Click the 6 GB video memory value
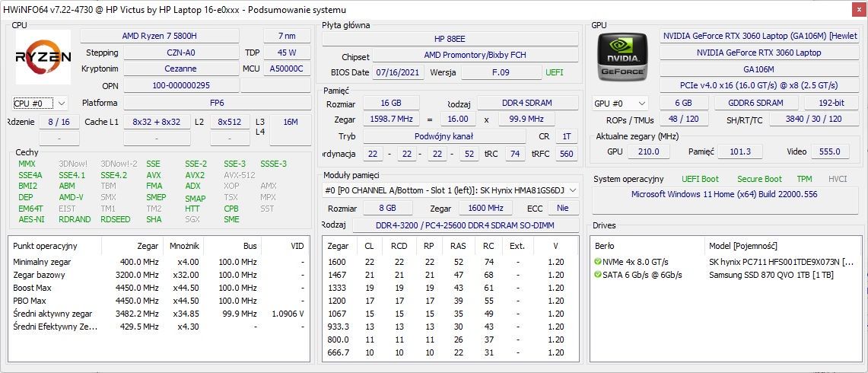Viewport: 868px width, 373px height. pyautogui.click(x=684, y=103)
